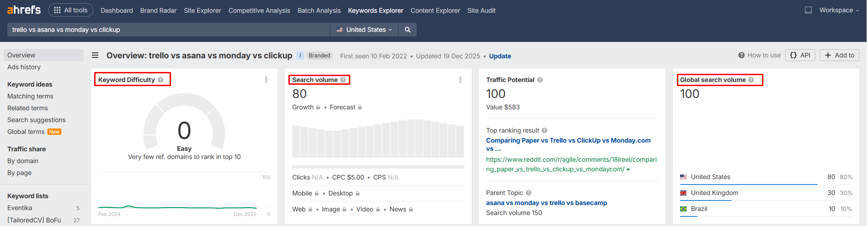The width and height of the screenshot is (868, 226).
Task: Click the display monitor icon in header
Action: pyautogui.click(x=808, y=10)
